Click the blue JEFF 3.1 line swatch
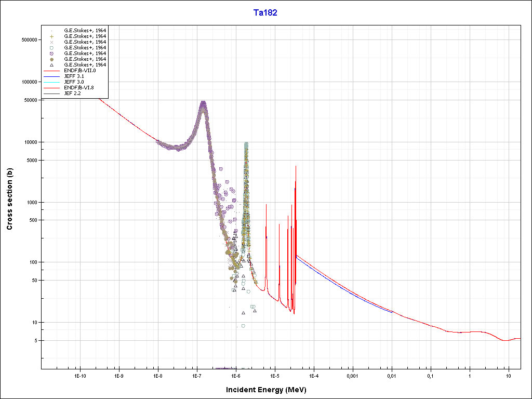Viewport: 532px width, 399px height. [51, 76]
